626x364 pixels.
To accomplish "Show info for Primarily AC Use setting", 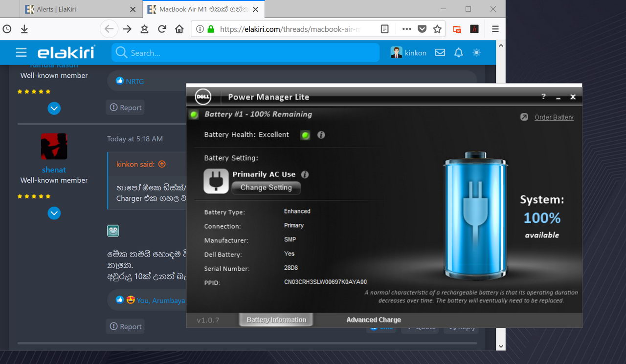I will point(305,174).
